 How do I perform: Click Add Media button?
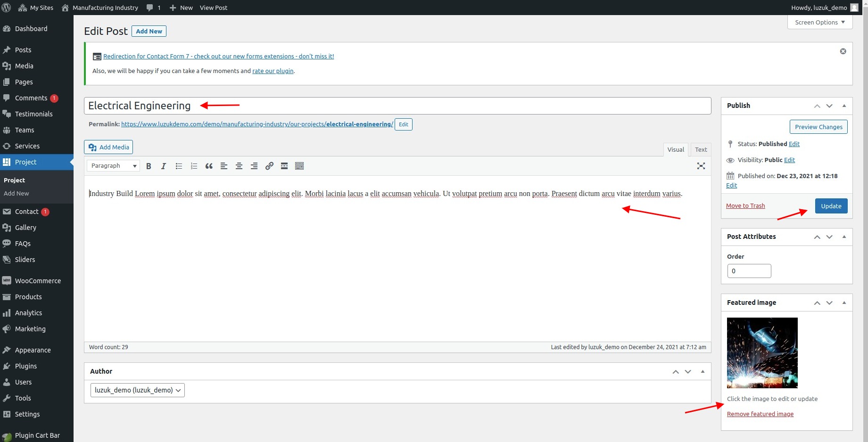pyautogui.click(x=108, y=147)
